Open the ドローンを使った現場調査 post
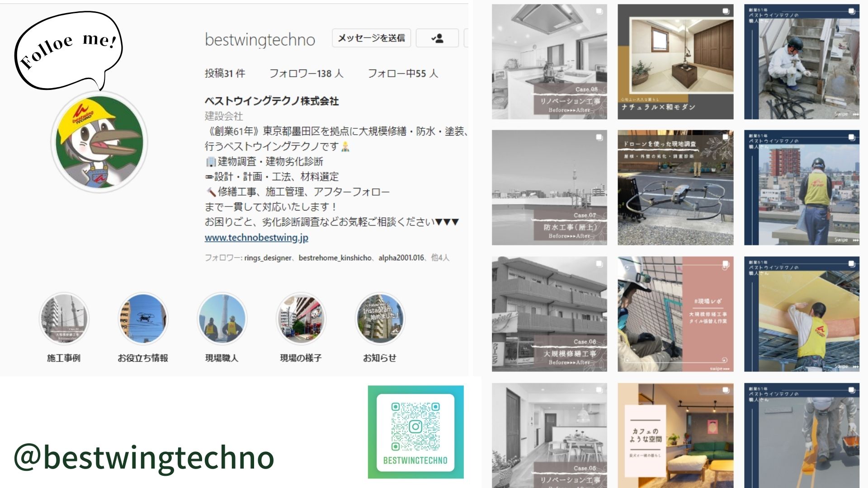868x488 pixels. coord(675,188)
